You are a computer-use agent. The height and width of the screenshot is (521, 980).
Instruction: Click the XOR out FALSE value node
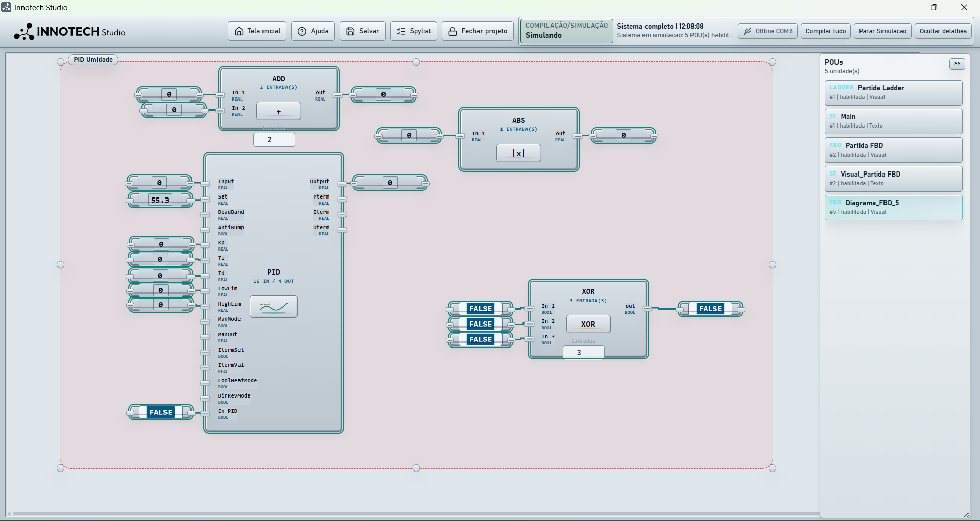[x=710, y=309]
